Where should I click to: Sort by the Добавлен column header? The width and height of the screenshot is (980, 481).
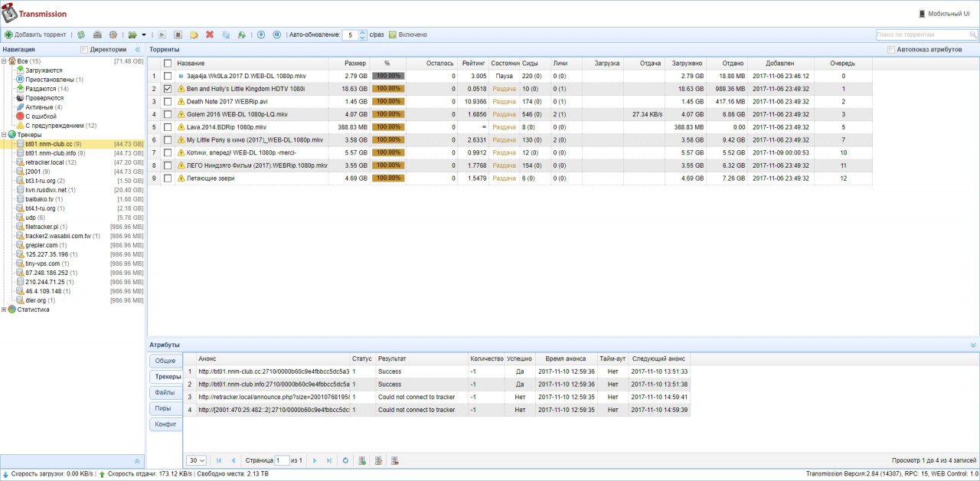[x=780, y=63]
